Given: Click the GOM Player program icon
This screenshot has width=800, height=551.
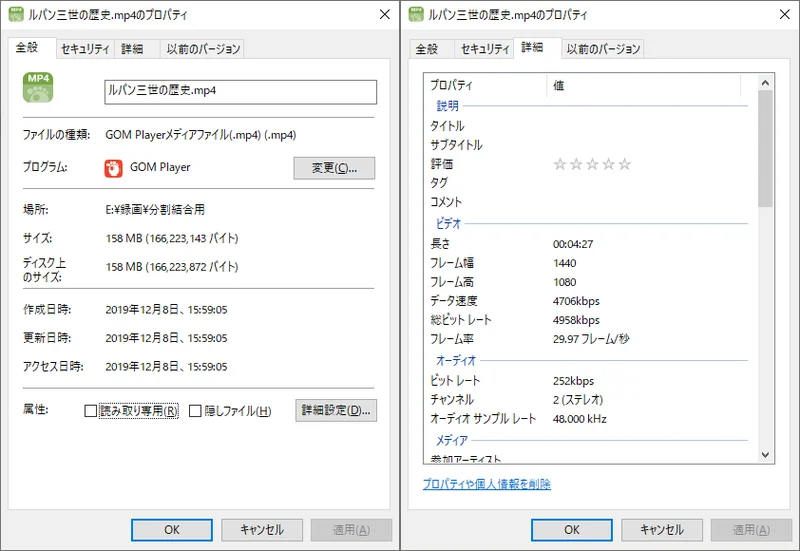Looking at the screenshot, I should point(113,167).
